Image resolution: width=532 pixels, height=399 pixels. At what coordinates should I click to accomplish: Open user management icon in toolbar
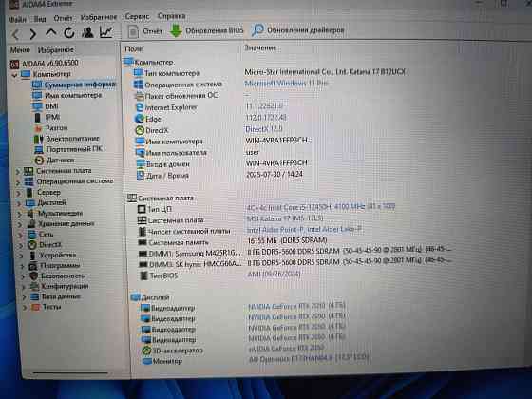pyautogui.click(x=87, y=32)
